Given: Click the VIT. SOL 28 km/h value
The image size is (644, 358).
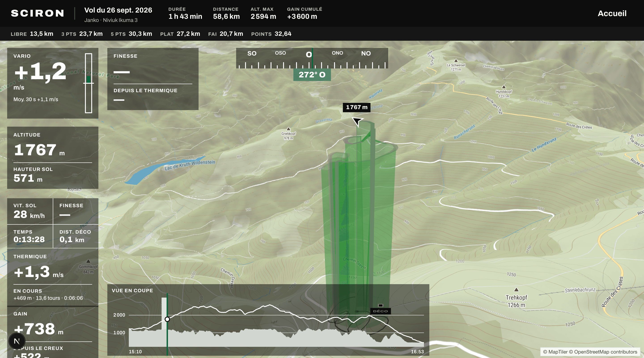Looking at the screenshot, I should [x=29, y=214].
